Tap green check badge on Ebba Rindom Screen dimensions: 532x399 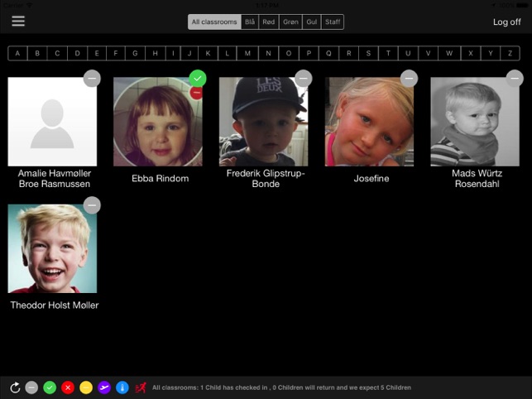point(198,79)
